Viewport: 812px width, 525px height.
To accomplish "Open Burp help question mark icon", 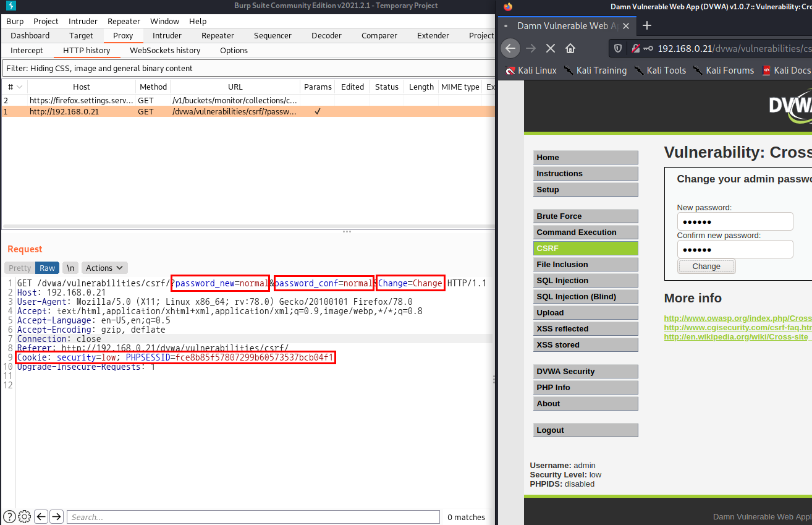I will click(x=9, y=516).
